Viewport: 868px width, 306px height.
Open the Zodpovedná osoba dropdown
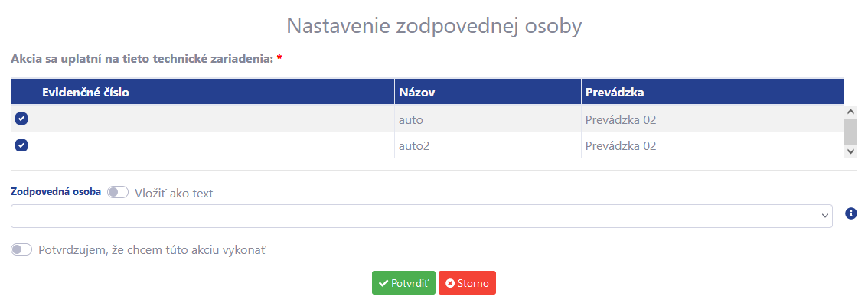tap(421, 216)
